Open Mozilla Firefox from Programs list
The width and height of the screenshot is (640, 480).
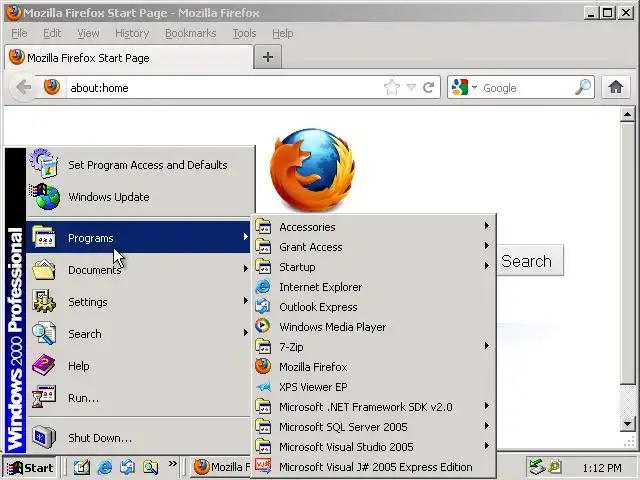373,367
